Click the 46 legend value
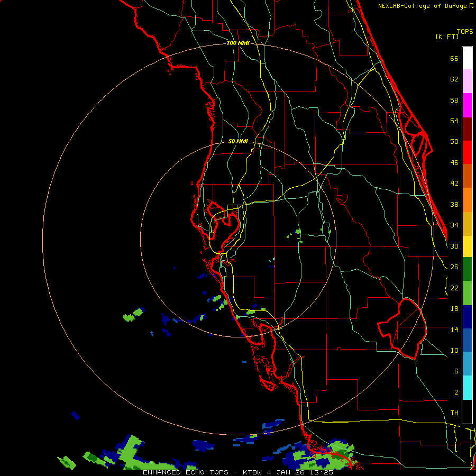This screenshot has height=476, width=476. [x=454, y=163]
